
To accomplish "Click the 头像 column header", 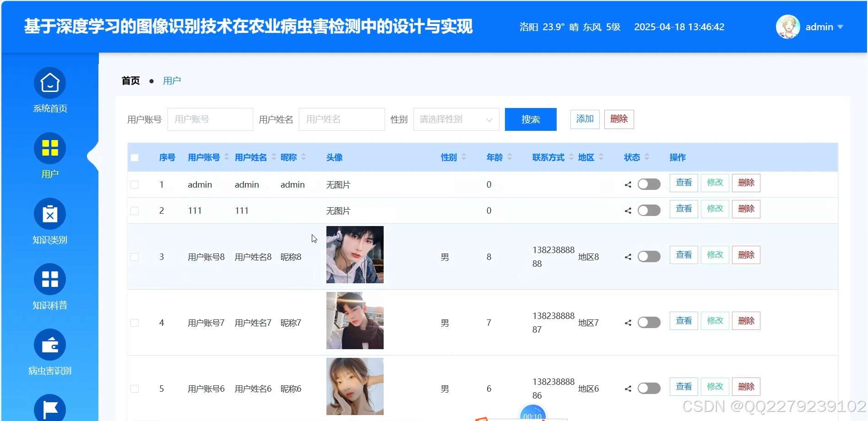I will [x=334, y=157].
